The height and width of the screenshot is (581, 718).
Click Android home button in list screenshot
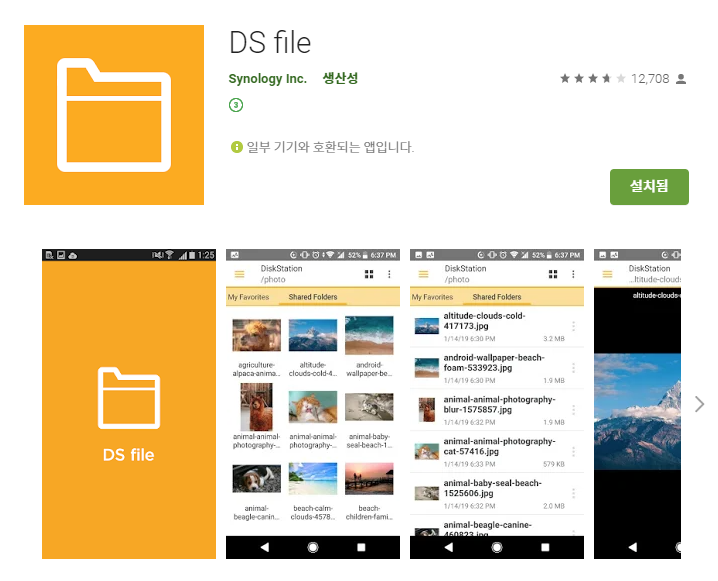click(497, 547)
